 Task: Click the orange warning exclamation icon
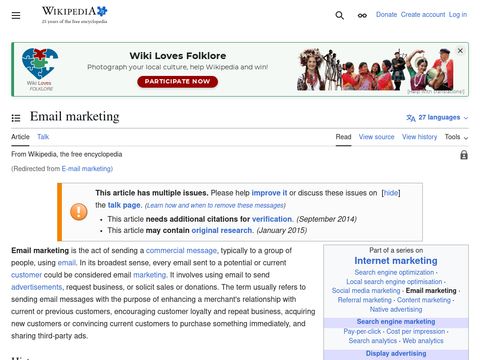tap(79, 212)
